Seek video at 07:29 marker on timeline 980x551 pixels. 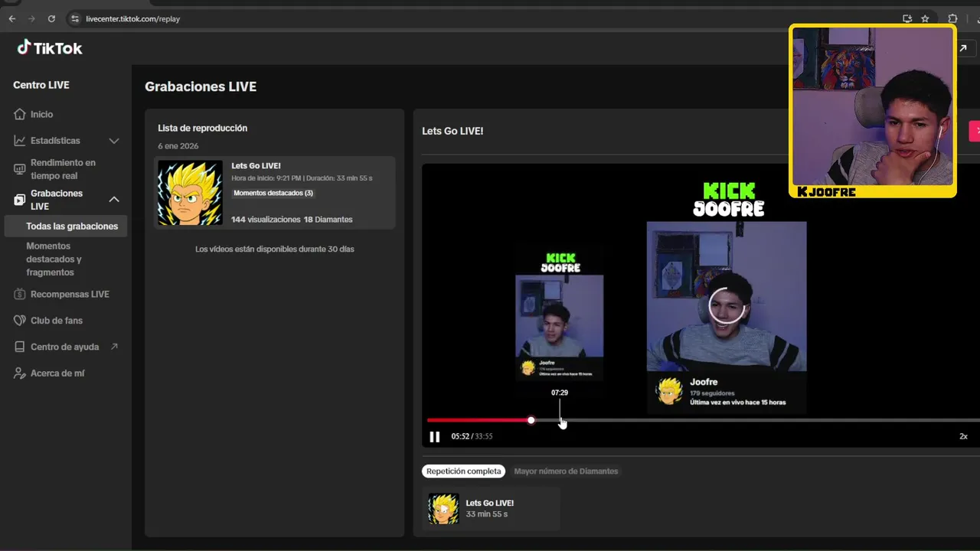coord(560,420)
